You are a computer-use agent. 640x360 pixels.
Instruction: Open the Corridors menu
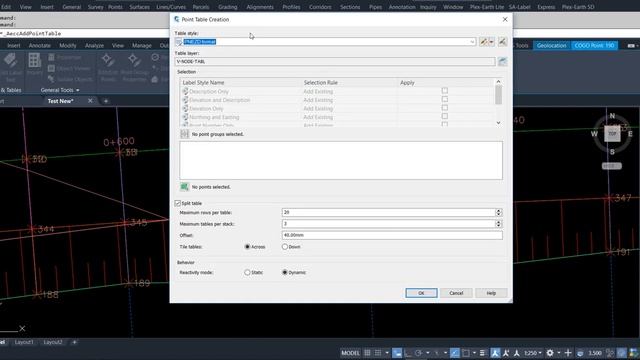320,7
